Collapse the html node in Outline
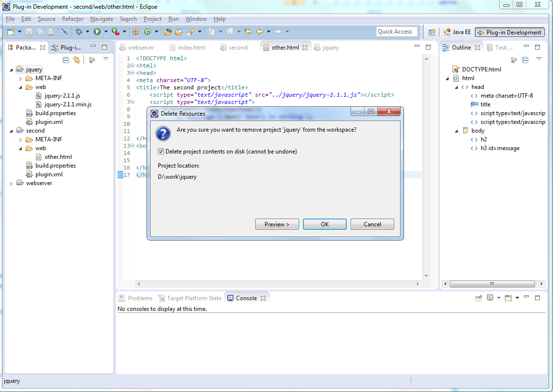The image size is (553, 392). click(x=447, y=78)
